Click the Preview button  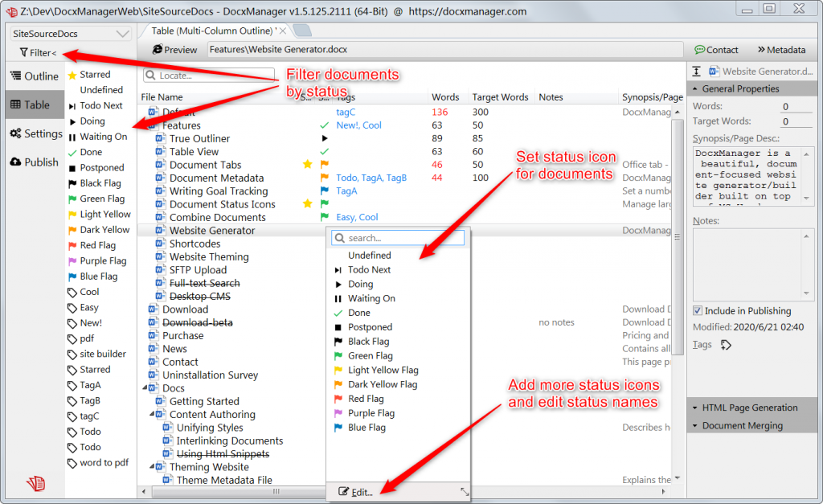point(174,49)
